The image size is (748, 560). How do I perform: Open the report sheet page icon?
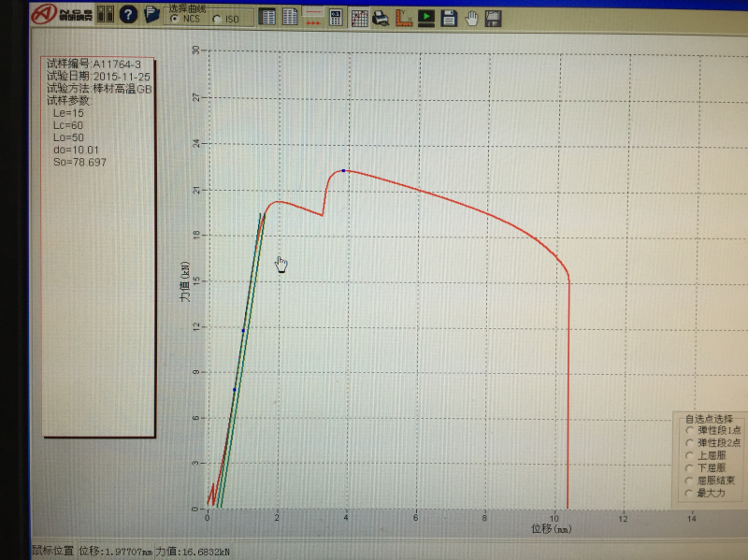tap(290, 17)
